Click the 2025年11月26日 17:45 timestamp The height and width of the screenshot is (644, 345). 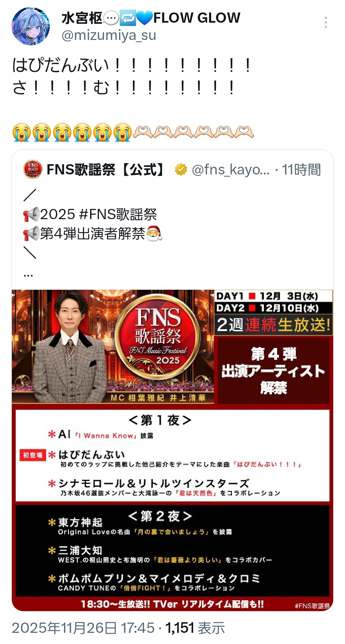tap(83, 628)
